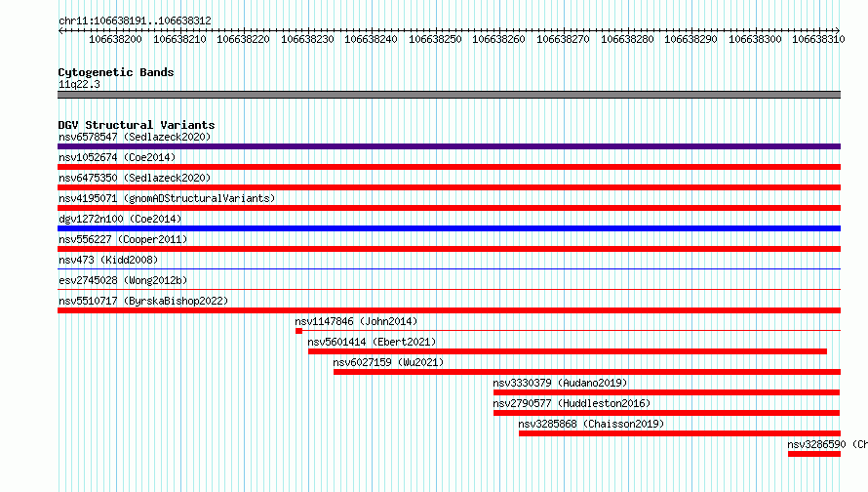
Task: Click the nsv3285868 (Chaisson2019) label
Action: (591, 424)
